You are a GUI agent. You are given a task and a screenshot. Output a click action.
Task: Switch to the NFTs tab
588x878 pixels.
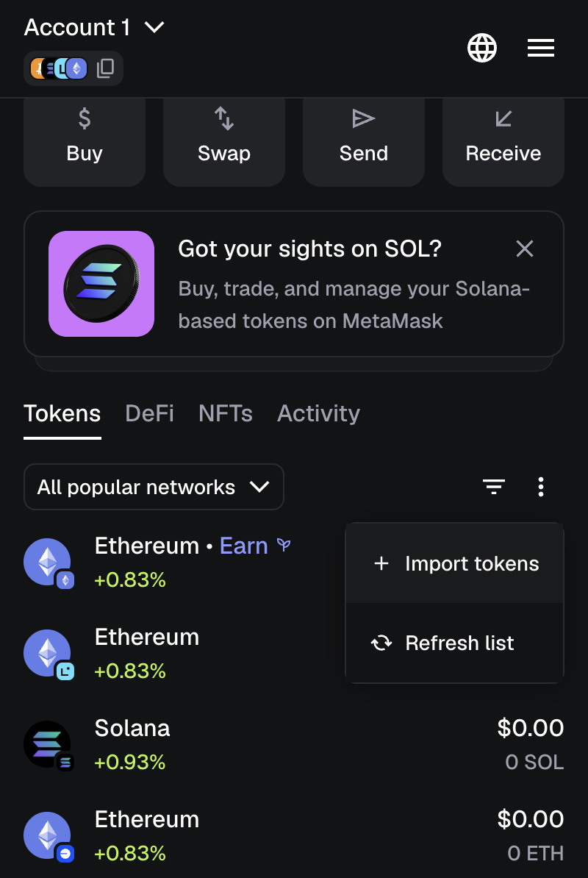(225, 413)
